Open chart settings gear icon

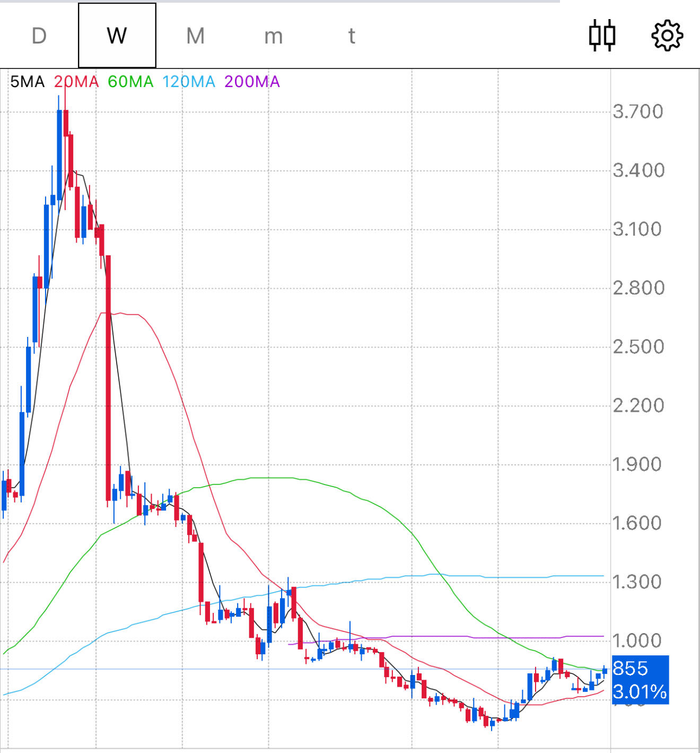[667, 36]
